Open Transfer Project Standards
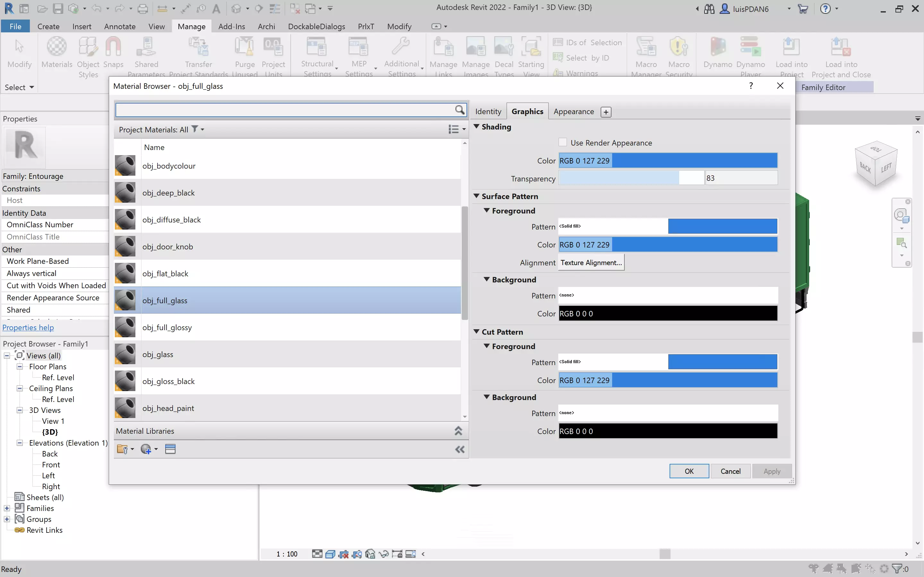The height and width of the screenshot is (577, 924). point(198,54)
